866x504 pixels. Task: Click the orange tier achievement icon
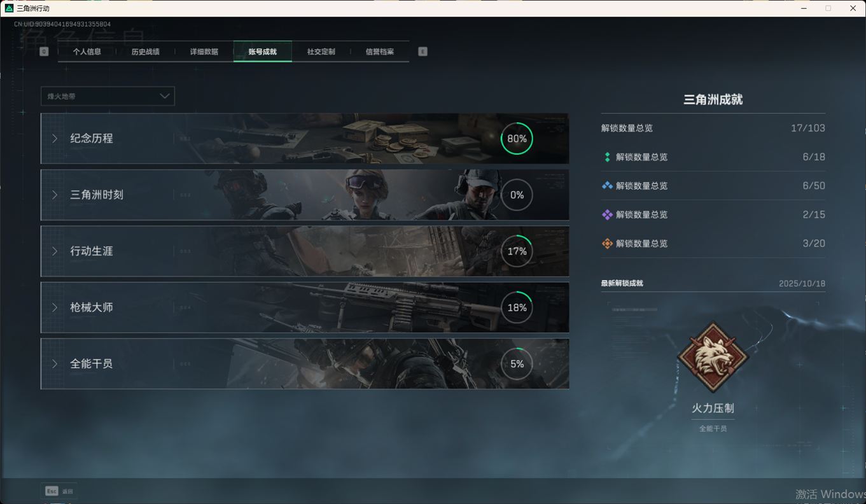[607, 244]
